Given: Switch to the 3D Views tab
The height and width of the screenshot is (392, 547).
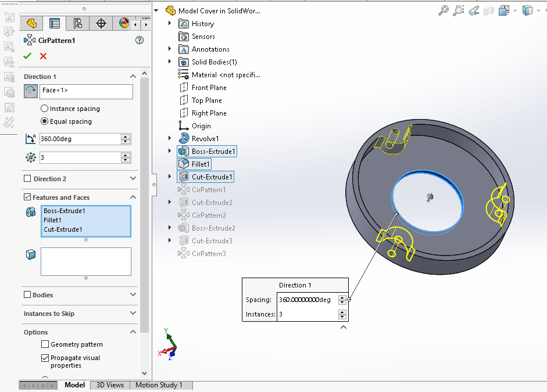Looking at the screenshot, I should pyautogui.click(x=110, y=385).
